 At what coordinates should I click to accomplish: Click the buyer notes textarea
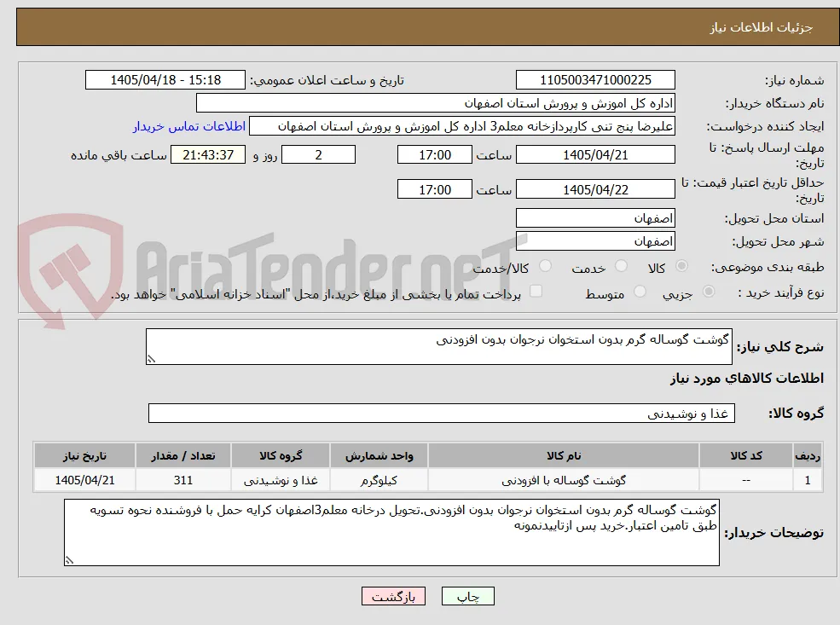(391, 532)
